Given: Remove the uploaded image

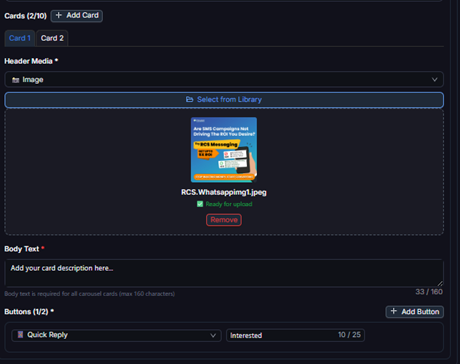Looking at the screenshot, I should pos(224,220).
